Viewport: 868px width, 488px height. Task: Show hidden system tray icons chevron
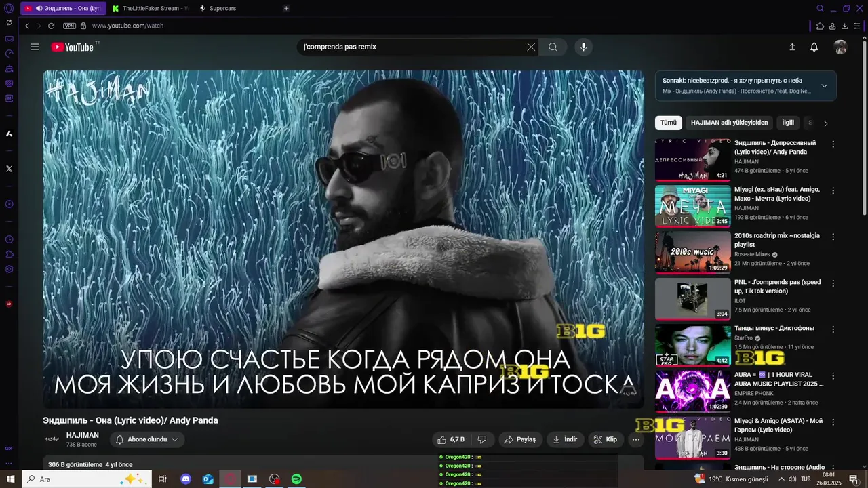[x=781, y=479]
